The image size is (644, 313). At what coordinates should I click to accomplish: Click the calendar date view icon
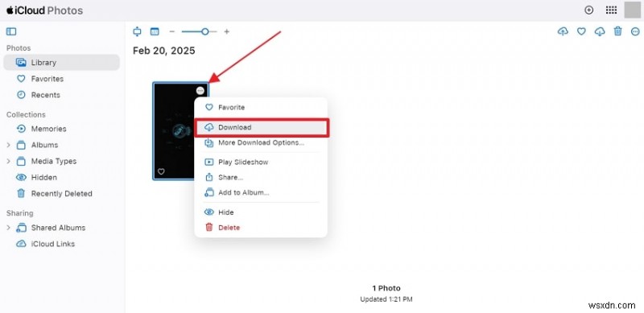point(155,31)
